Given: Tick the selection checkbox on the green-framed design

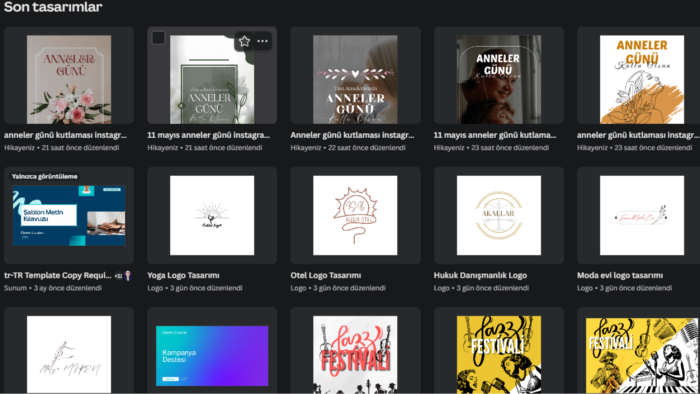Looking at the screenshot, I should pos(158,38).
